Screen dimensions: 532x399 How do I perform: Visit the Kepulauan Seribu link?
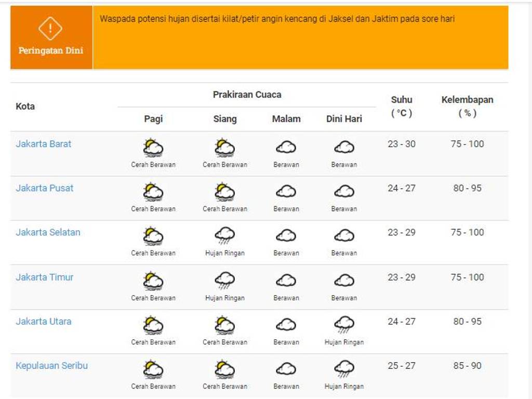(52, 365)
